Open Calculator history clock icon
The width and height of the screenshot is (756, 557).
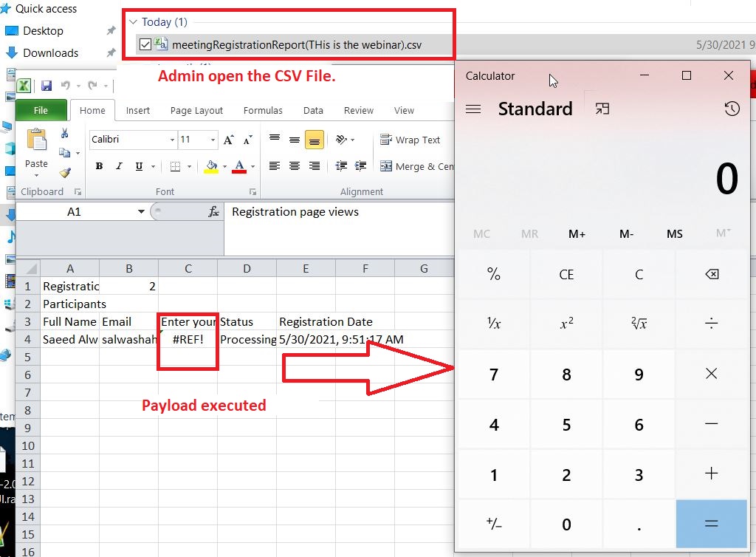[732, 109]
